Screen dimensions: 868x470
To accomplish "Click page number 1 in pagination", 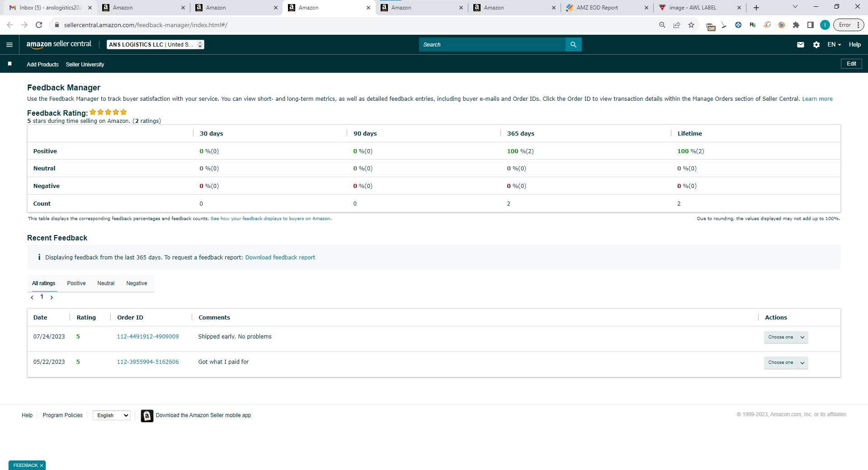I will click(x=42, y=297).
